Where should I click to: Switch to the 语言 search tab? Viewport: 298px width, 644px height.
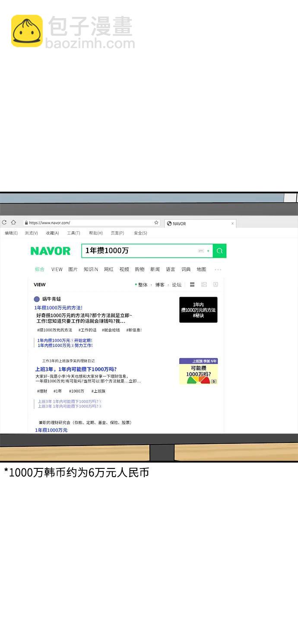click(171, 269)
